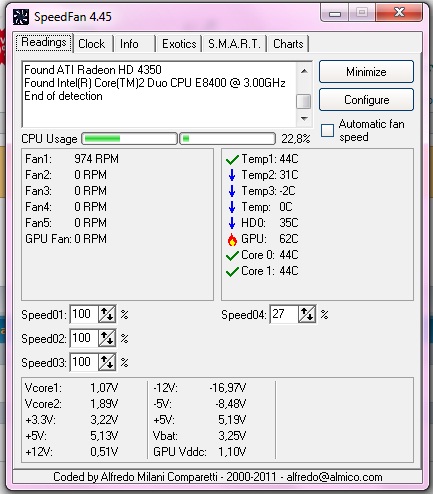Screen dimensions: 433x495
Task: Click the Speed01 value field
Action: pos(84,314)
